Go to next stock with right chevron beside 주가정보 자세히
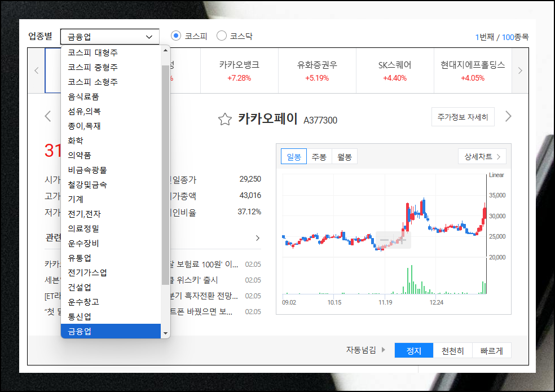 (508, 116)
